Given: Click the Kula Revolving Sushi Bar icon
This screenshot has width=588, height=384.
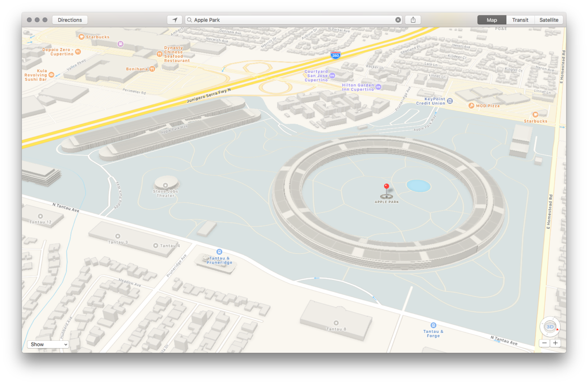Looking at the screenshot, I should tap(51, 74).
